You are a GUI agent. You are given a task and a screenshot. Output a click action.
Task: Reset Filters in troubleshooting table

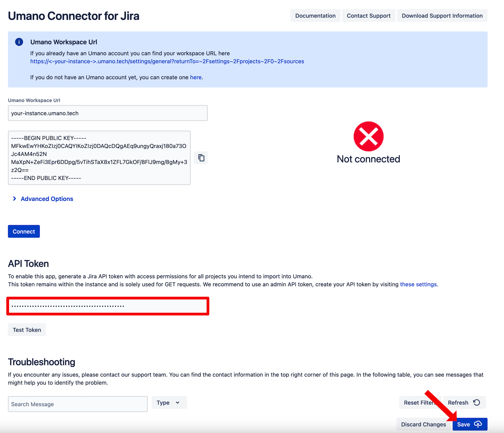420,403
